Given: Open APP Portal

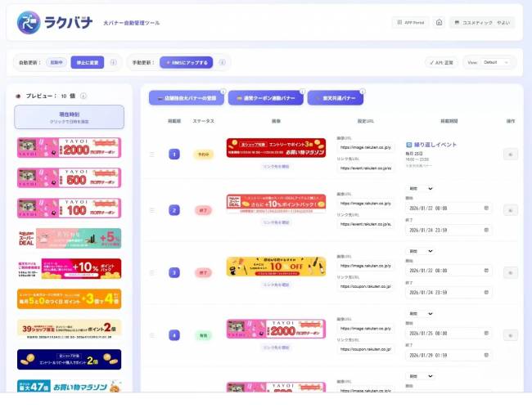Looking at the screenshot, I should (410, 23).
